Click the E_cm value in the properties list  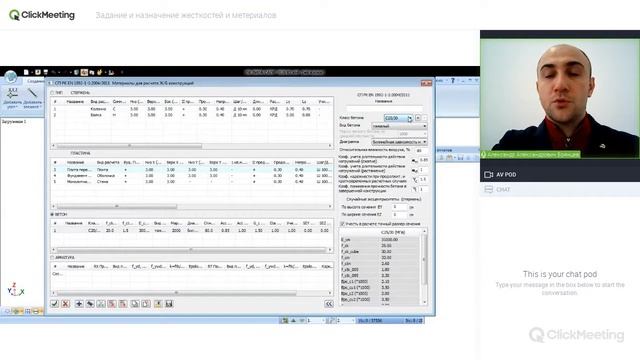click(389, 240)
